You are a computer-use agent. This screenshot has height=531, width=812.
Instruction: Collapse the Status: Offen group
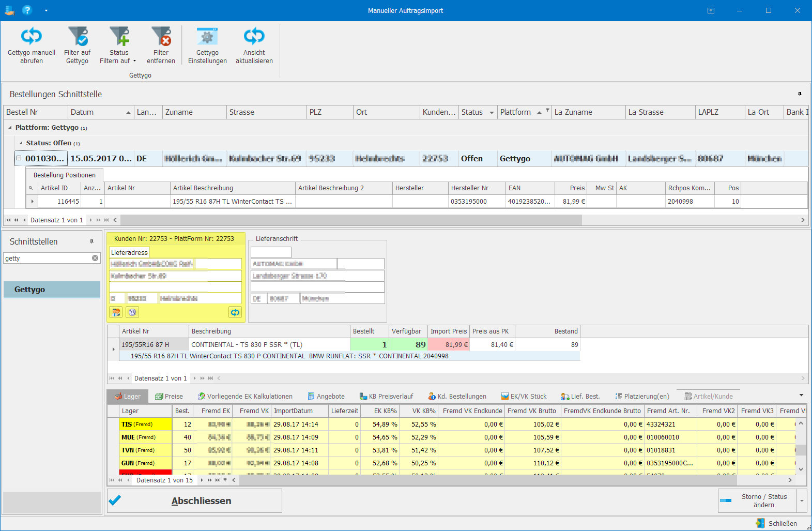[21, 143]
